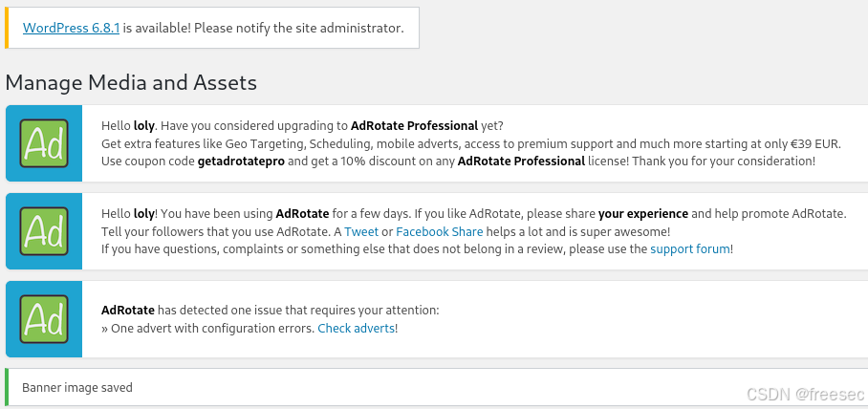Follow the Check adverts link

pos(356,328)
